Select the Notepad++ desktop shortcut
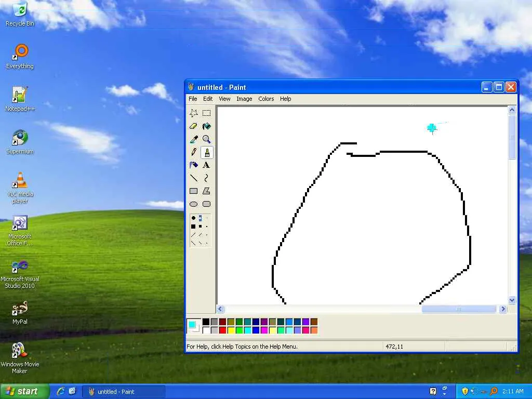This screenshot has height=399, width=532. [x=20, y=99]
